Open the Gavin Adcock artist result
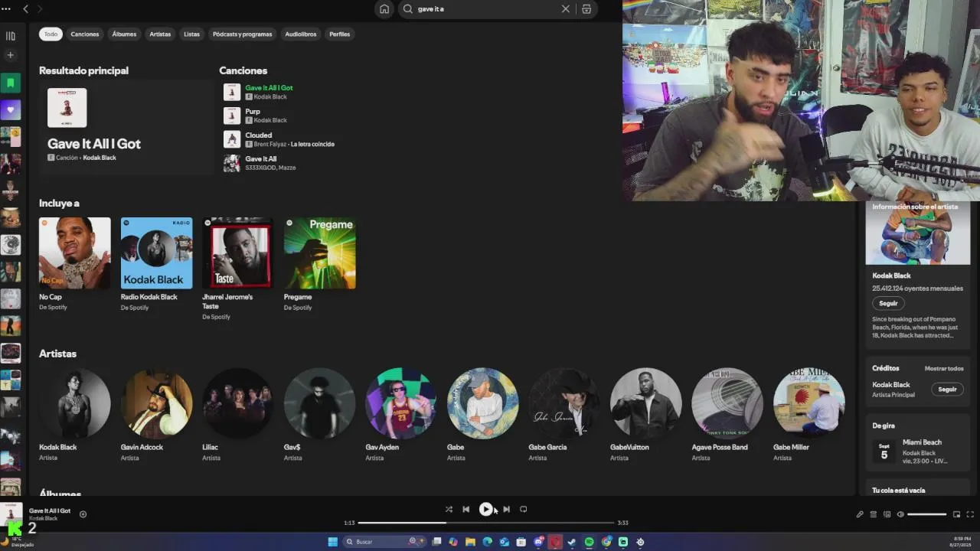The width and height of the screenshot is (980, 551). (156, 403)
